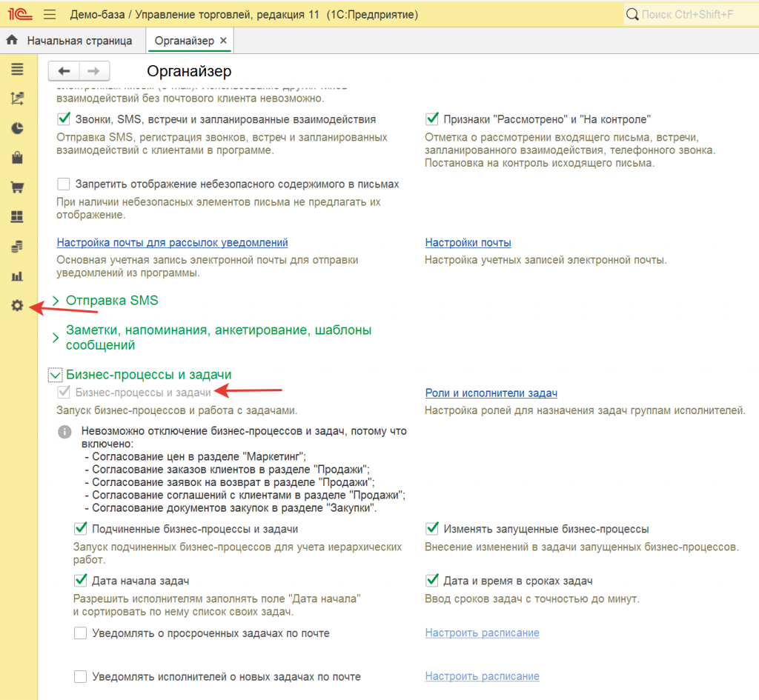Click 'Основная учетная запись электронной почты' description
The height and width of the screenshot is (700, 759).
(x=208, y=266)
